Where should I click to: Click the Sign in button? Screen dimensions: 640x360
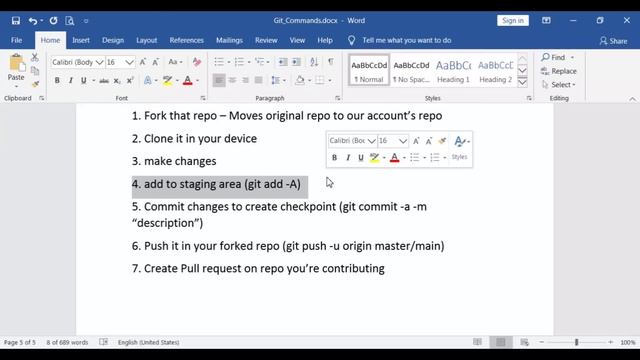click(x=513, y=20)
